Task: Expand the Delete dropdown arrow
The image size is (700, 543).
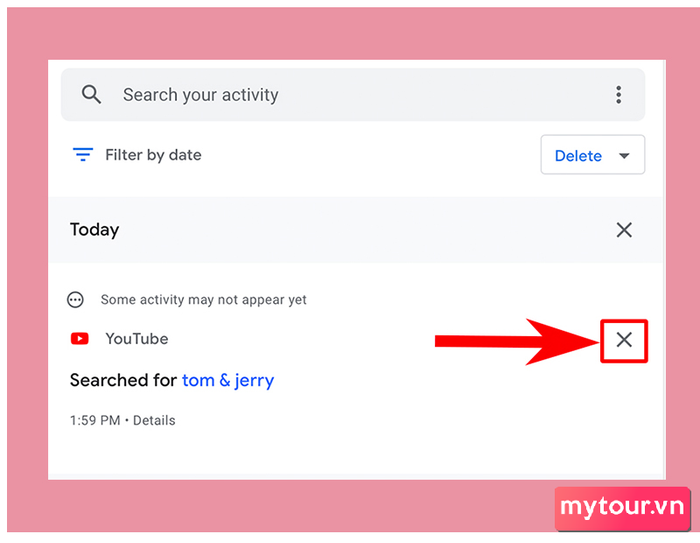Action: click(x=624, y=156)
